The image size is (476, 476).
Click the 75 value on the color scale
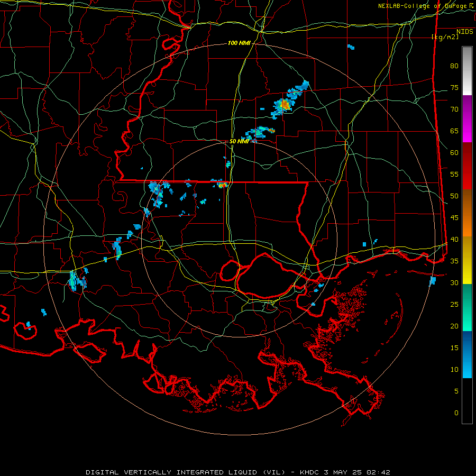[x=454, y=88]
